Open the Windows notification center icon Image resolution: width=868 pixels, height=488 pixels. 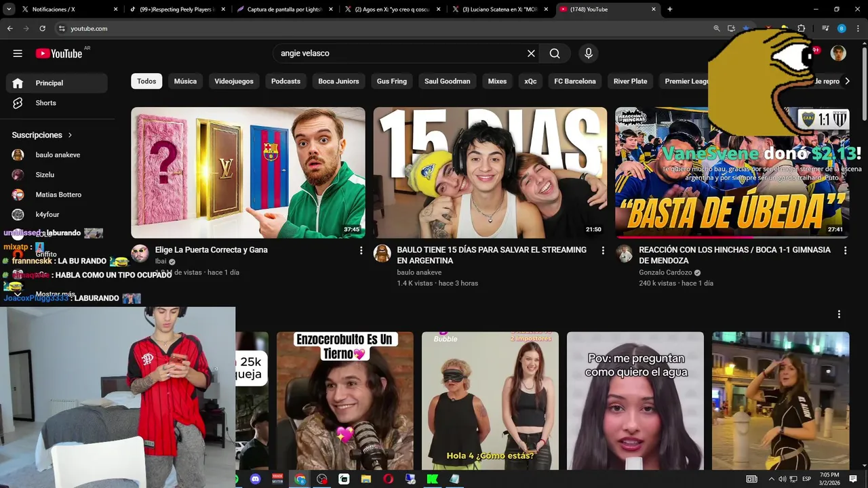[x=853, y=479]
